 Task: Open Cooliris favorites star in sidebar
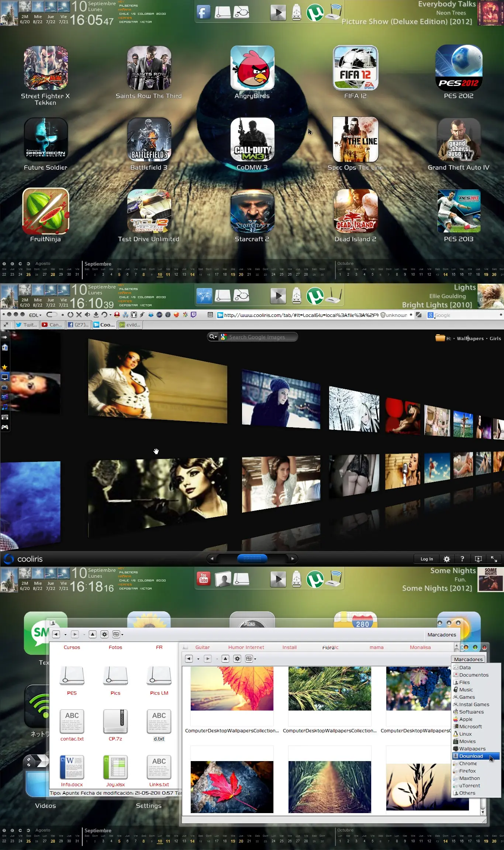tap(5, 367)
